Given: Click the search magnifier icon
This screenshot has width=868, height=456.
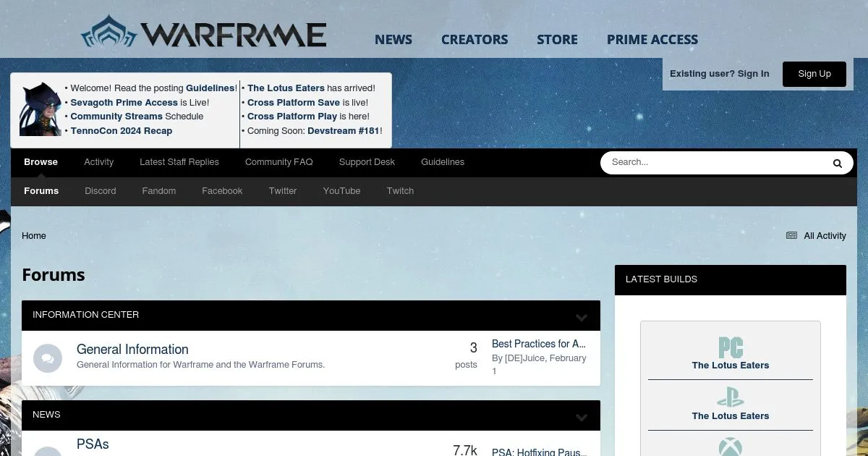Looking at the screenshot, I should pos(838,163).
